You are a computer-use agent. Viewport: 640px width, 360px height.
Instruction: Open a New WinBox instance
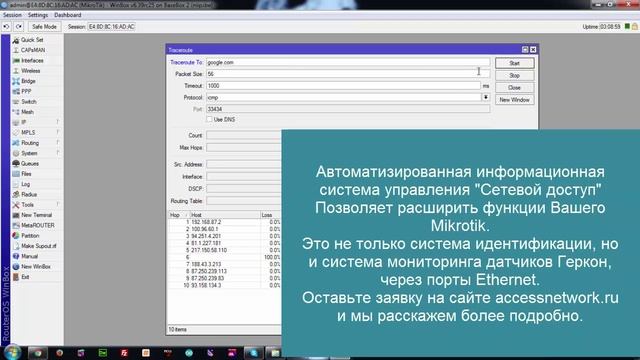(36, 267)
